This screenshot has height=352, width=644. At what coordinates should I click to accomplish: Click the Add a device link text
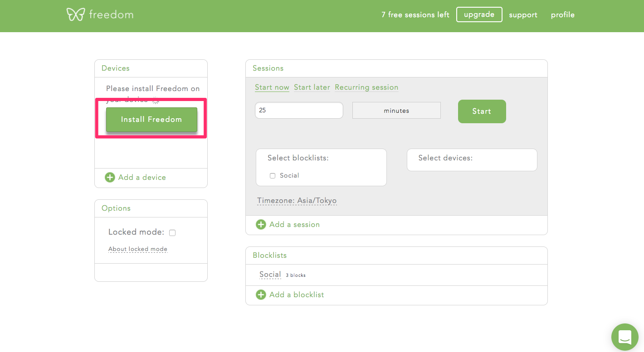(x=142, y=177)
